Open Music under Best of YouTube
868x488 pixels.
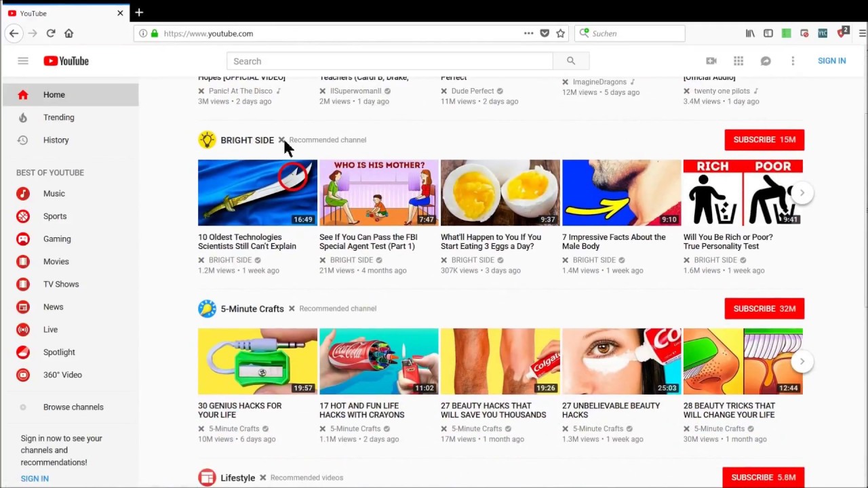coord(71,194)
